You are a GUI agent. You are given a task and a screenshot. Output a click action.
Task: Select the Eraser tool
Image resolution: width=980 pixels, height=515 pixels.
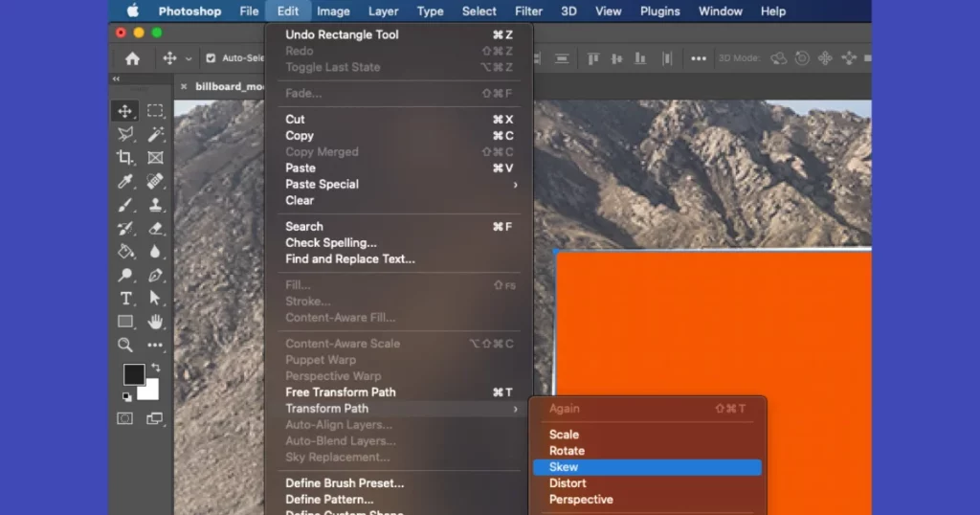[155, 229]
